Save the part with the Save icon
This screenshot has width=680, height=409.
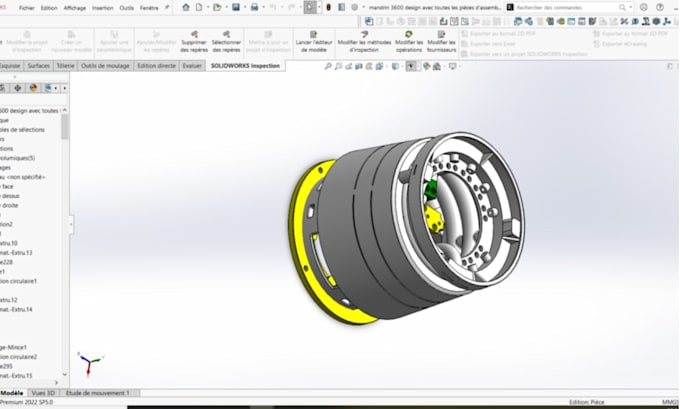tap(236, 7)
